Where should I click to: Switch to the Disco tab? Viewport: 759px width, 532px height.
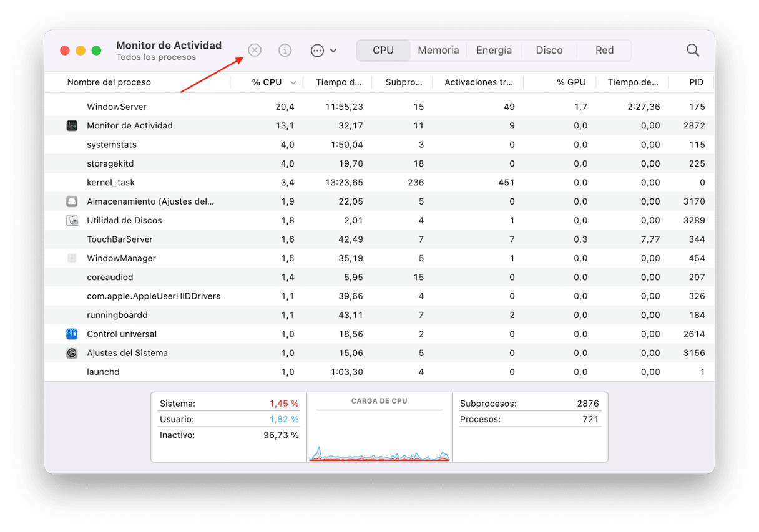coord(549,51)
